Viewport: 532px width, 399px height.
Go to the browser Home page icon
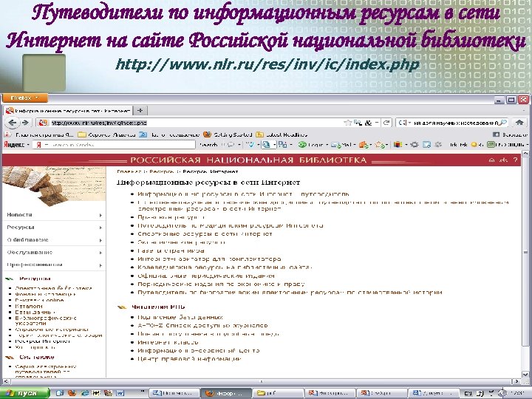(x=519, y=122)
